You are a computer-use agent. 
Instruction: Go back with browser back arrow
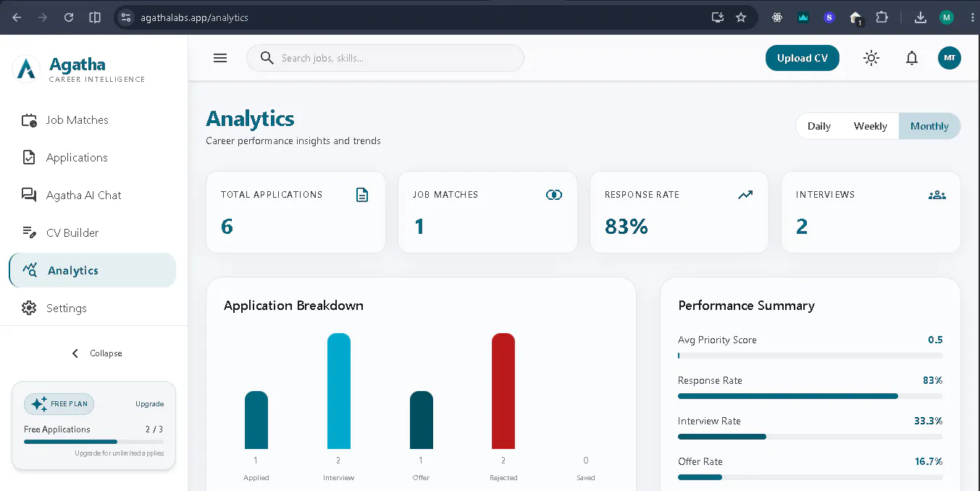17,17
